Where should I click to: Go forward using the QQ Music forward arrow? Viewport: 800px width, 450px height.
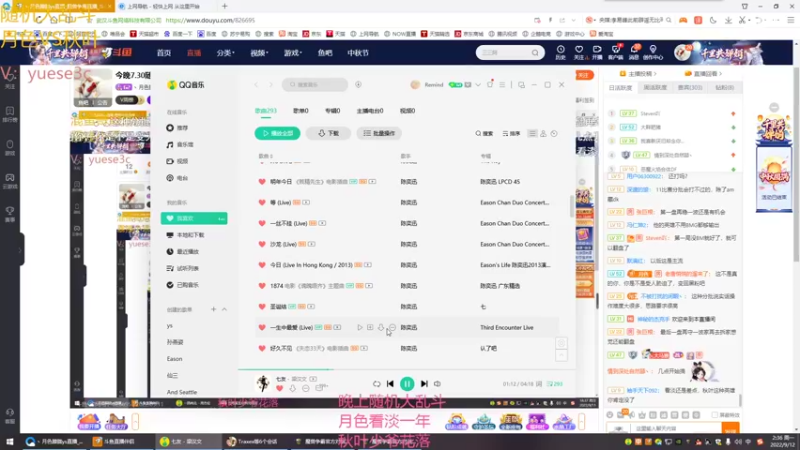coord(271,84)
